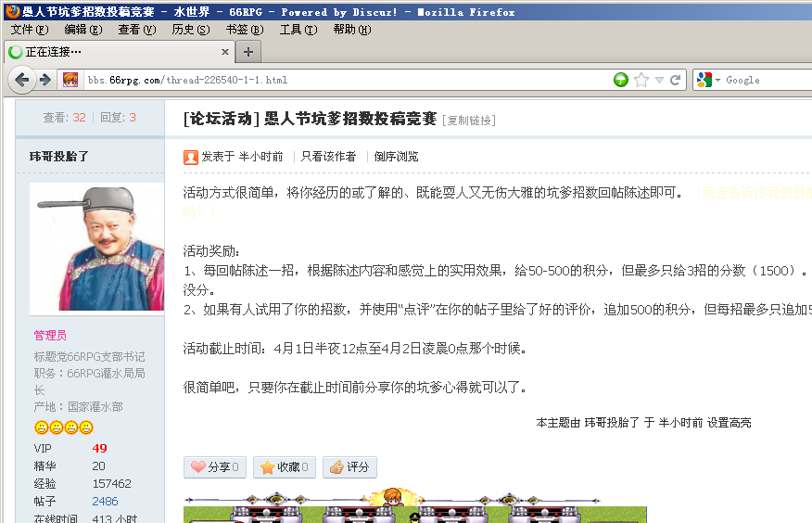Open the 查看(V) menu
The image size is (812, 523).
[x=136, y=30]
